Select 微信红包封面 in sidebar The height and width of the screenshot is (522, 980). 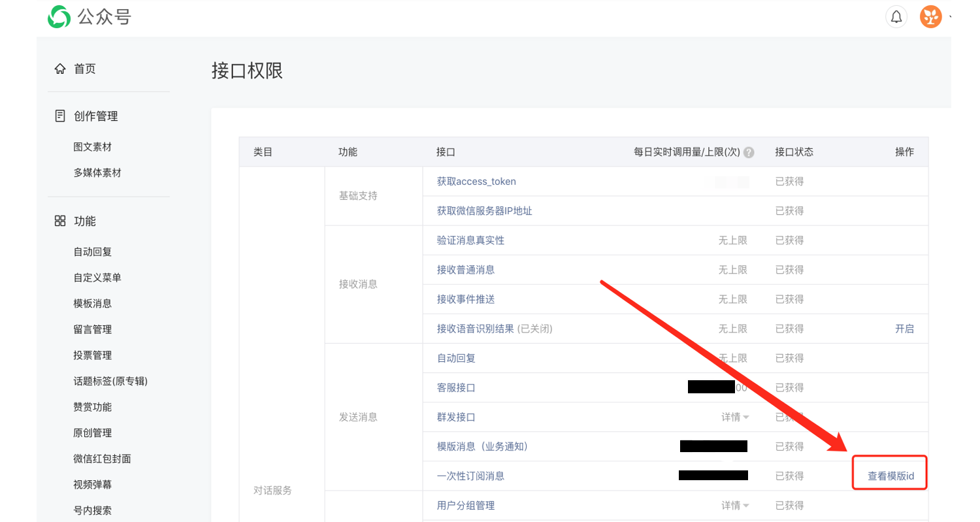pyautogui.click(x=103, y=459)
